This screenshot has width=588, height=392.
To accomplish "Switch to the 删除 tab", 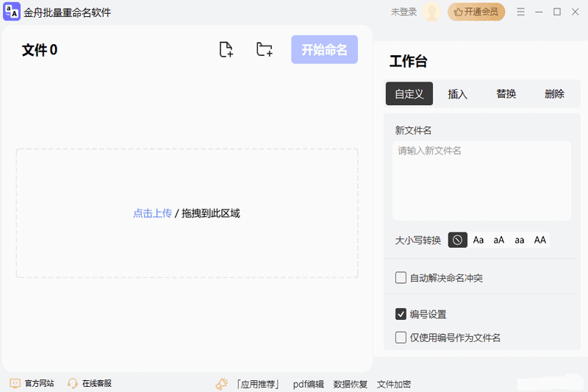I will pyautogui.click(x=554, y=94).
